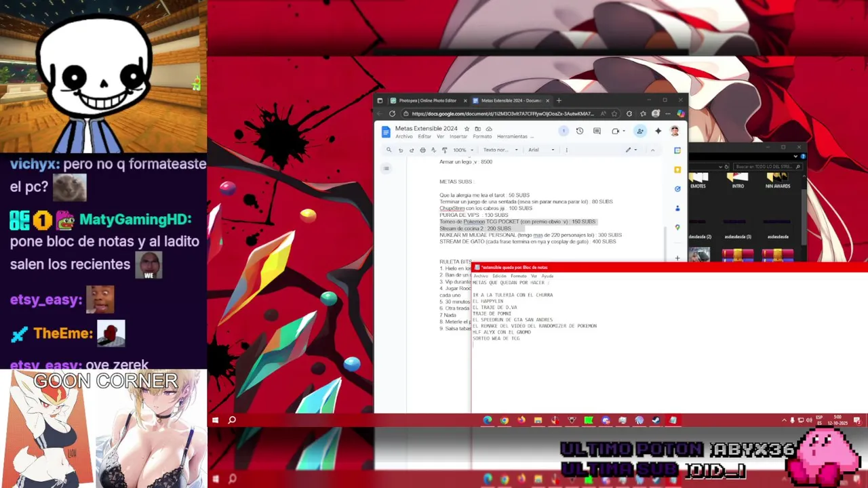Image resolution: width=868 pixels, height=488 pixels.
Task: Refresh the File Explorer folder view
Action: [x=726, y=167]
